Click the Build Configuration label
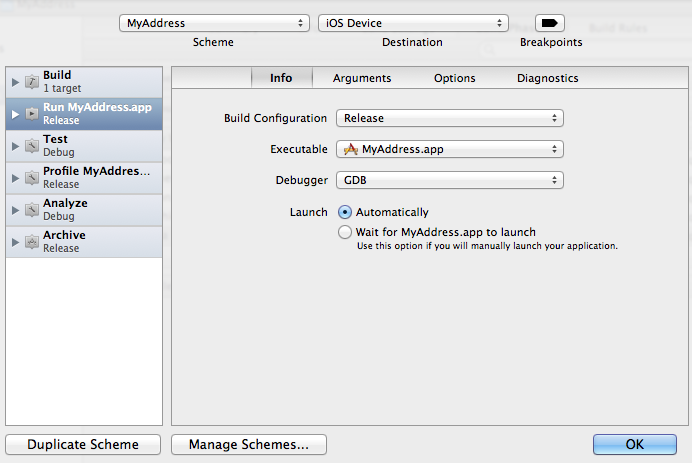This screenshot has height=463, width=692. (x=275, y=118)
